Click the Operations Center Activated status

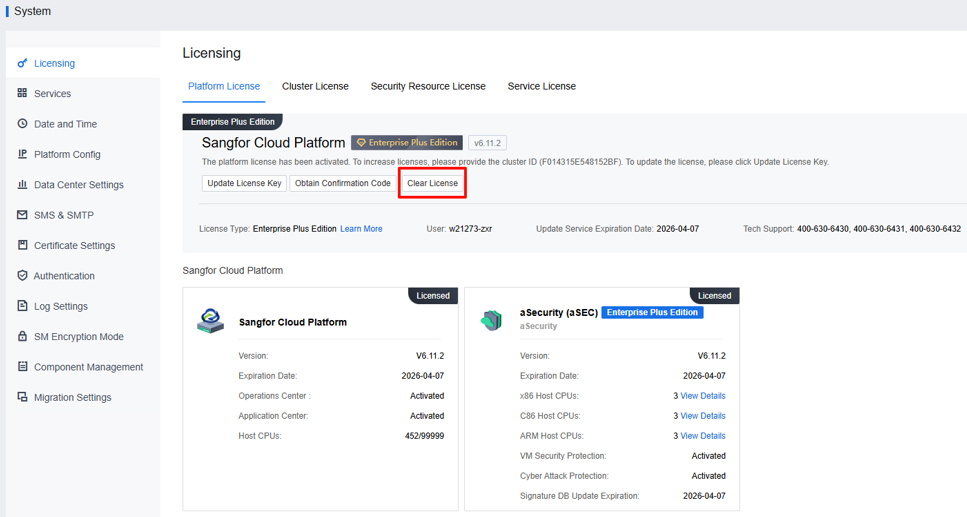tap(427, 395)
